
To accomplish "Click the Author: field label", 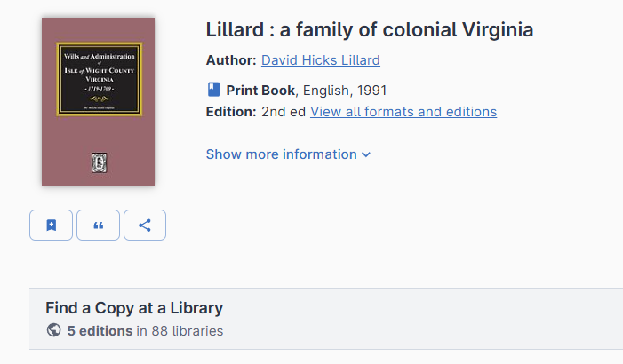I will 231,60.
